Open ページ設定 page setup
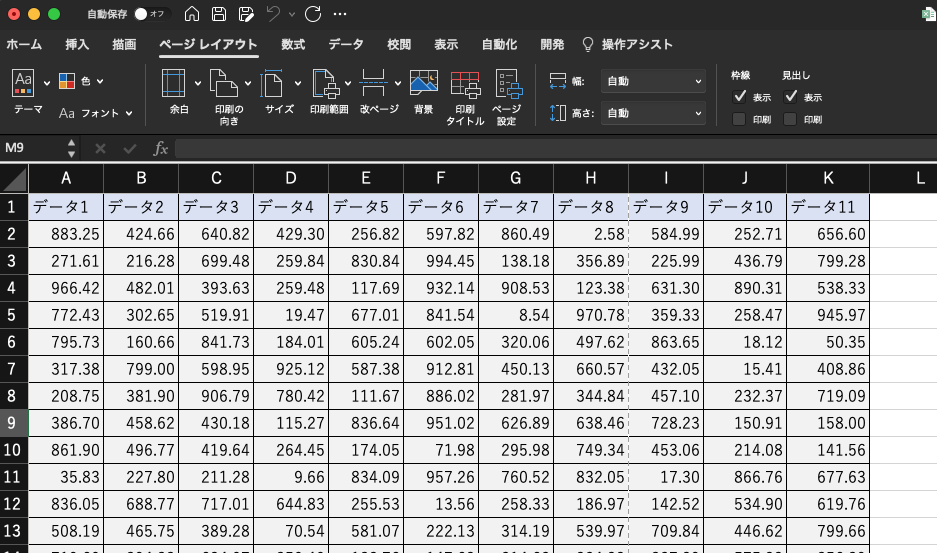937x553 pixels. [507, 84]
